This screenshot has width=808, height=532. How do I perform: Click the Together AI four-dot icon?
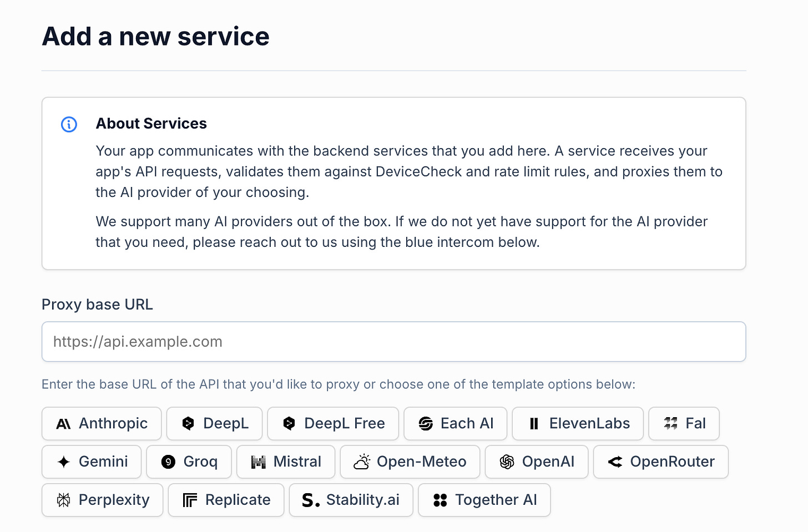(440, 500)
